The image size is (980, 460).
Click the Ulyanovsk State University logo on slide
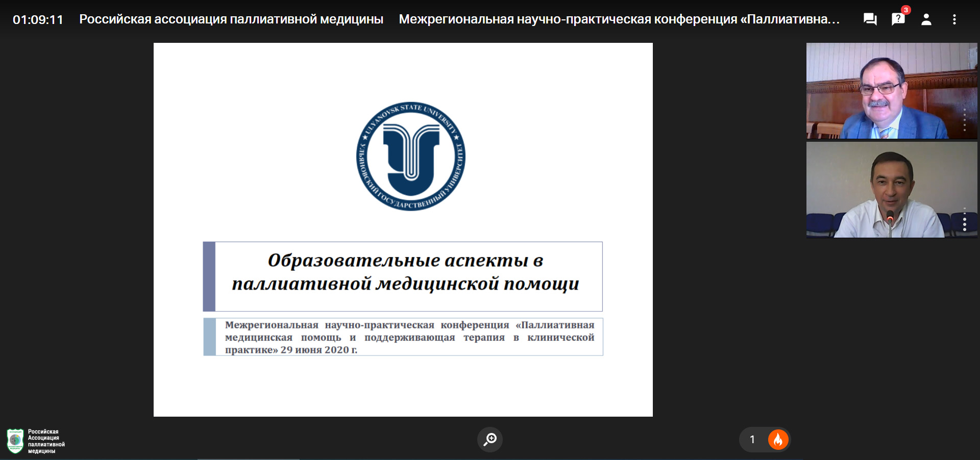point(411,156)
